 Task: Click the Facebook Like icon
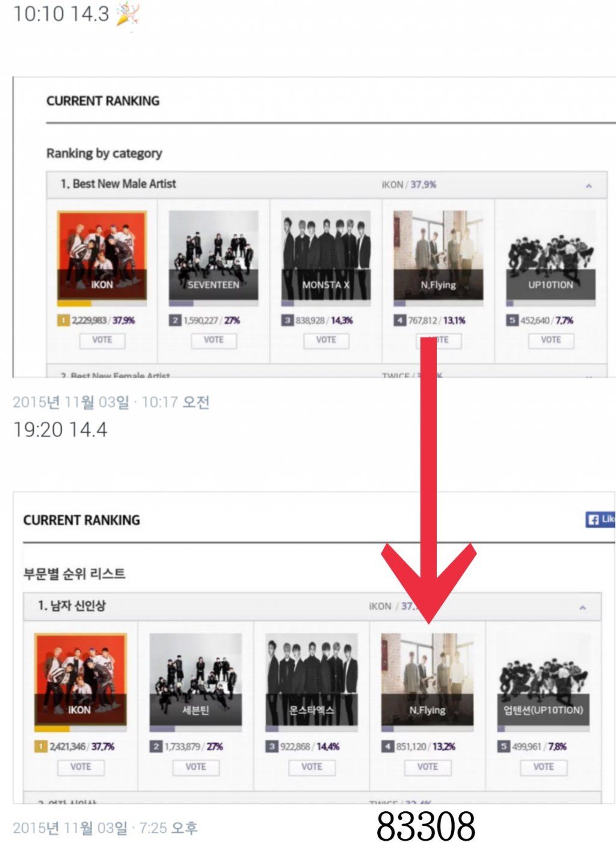(600, 519)
